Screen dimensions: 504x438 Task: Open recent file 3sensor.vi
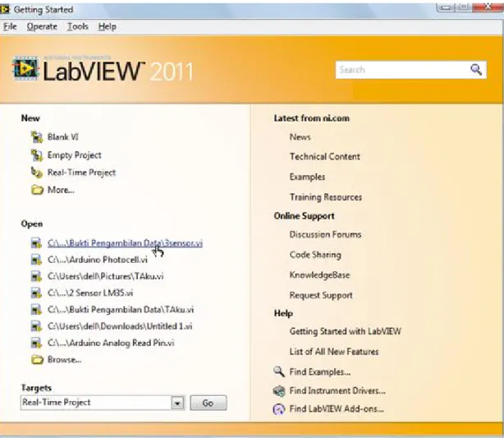125,243
